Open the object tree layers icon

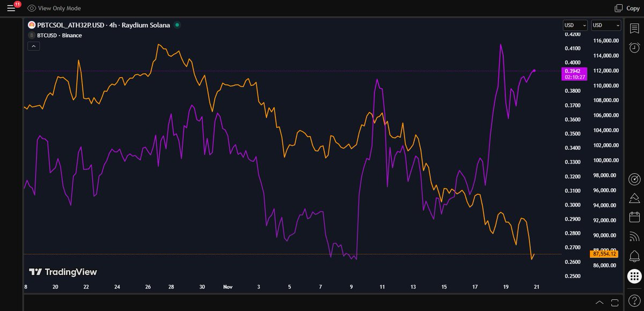(x=634, y=198)
